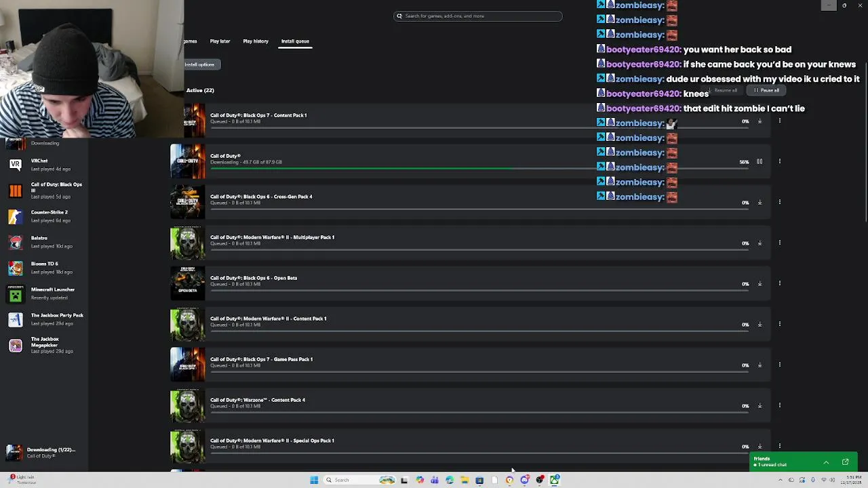
Task: Click the Pause all button
Action: pyautogui.click(x=767, y=90)
